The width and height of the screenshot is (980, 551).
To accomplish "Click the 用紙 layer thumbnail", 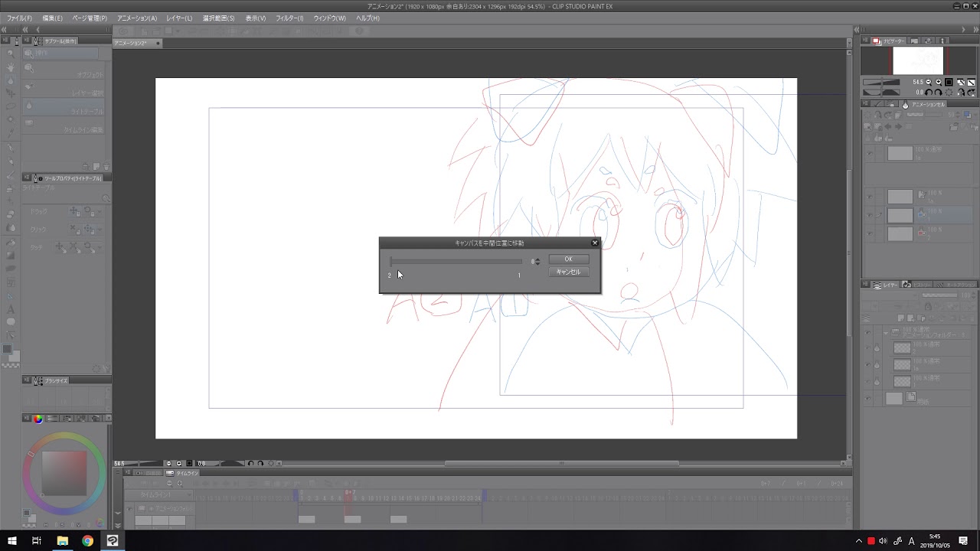I will pyautogui.click(x=894, y=398).
